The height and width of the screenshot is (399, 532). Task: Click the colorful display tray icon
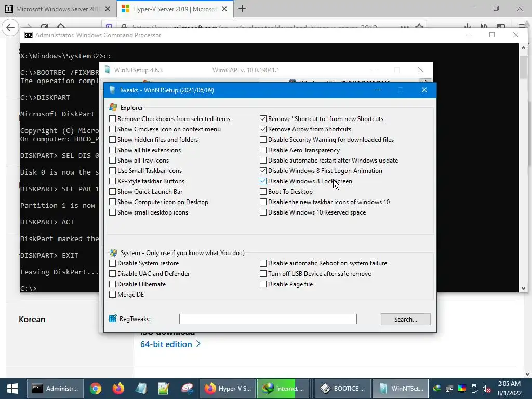click(x=462, y=389)
